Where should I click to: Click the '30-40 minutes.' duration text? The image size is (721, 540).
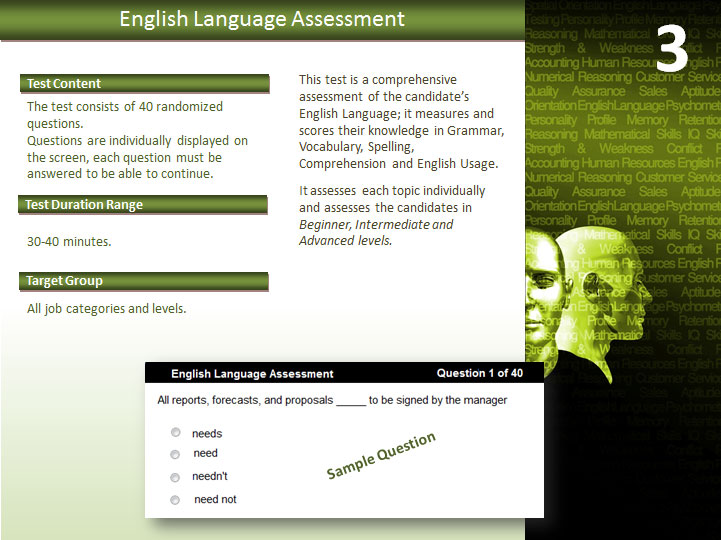tap(69, 242)
